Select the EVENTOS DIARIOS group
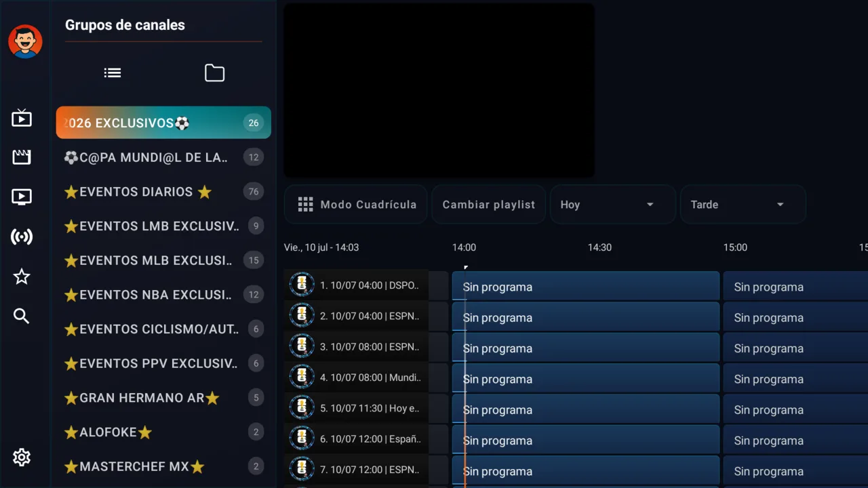 coord(163,192)
